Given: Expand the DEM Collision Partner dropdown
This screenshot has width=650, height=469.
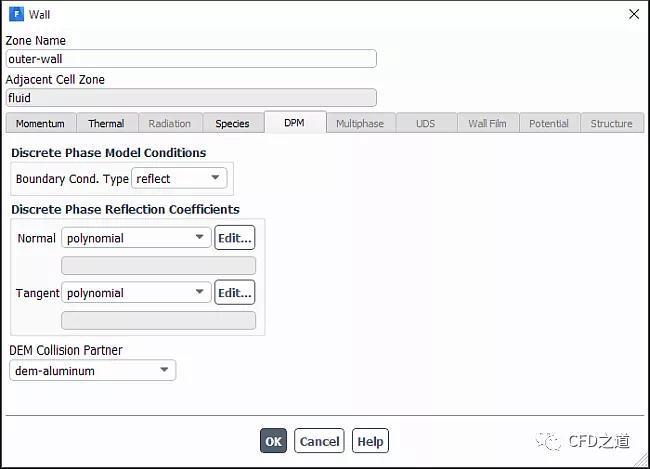Looking at the screenshot, I should tap(92, 371).
